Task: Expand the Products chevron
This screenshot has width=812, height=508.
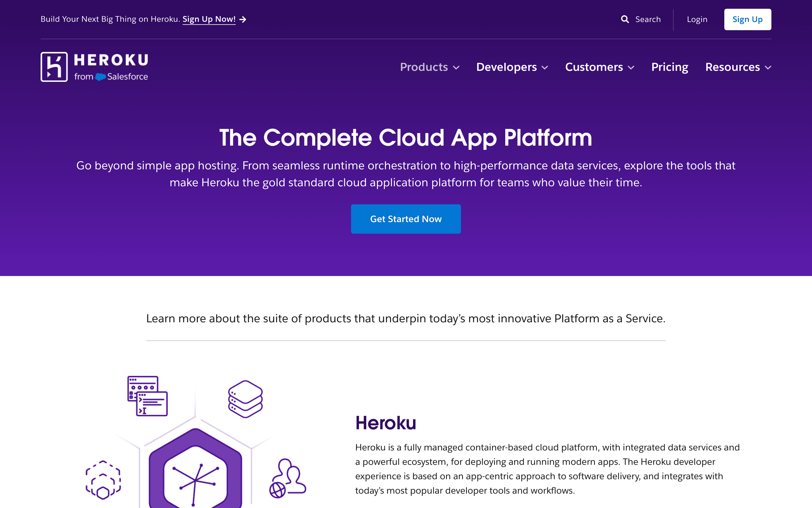Action: tap(456, 67)
